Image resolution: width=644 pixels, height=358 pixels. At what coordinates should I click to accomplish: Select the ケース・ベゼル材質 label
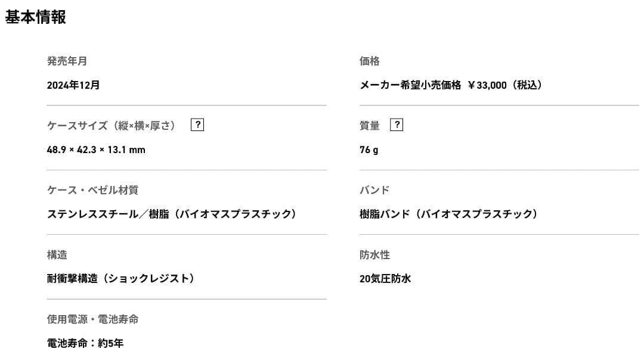point(92,190)
